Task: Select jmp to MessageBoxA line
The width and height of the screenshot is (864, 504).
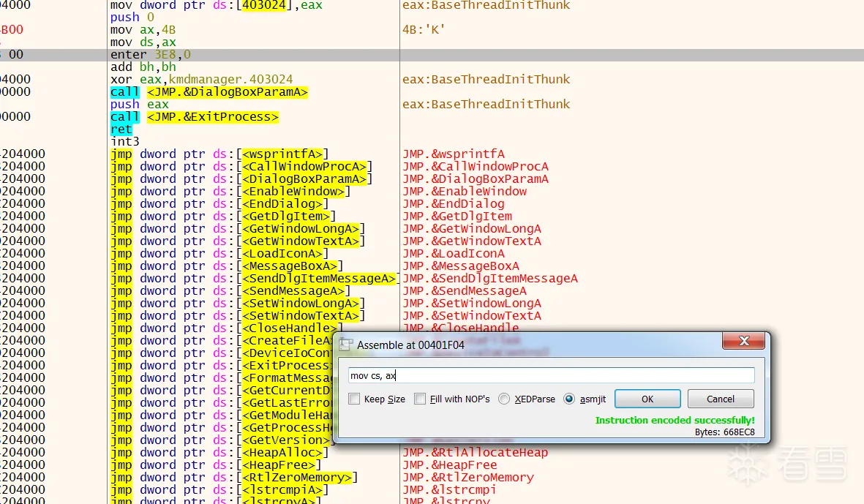Action: pyautogui.click(x=227, y=266)
